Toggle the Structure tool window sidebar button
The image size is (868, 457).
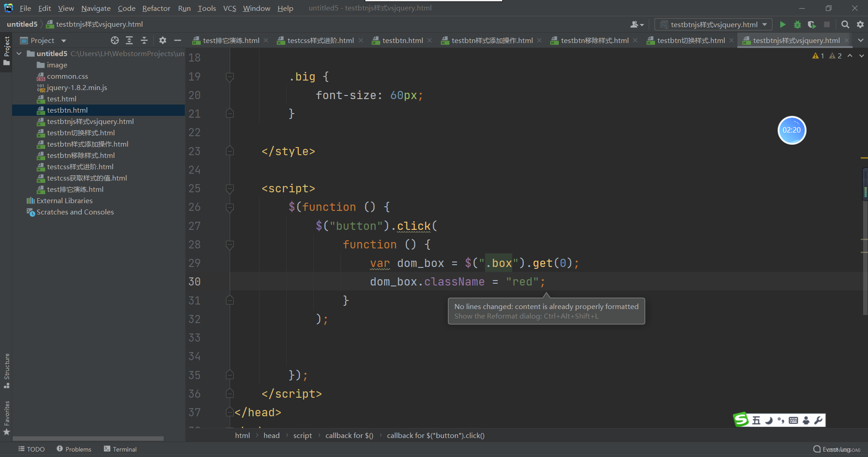pyautogui.click(x=6, y=371)
